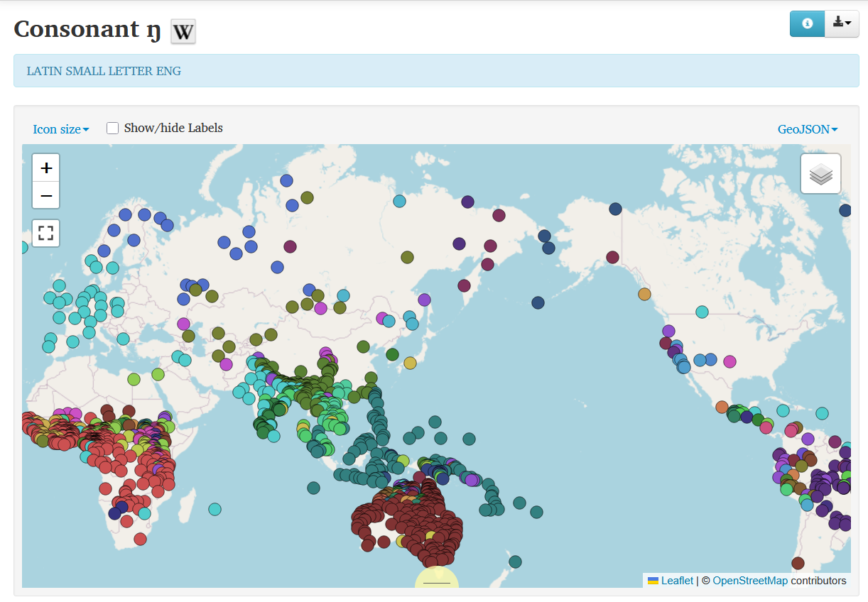This screenshot has height=602, width=868.
Task: Select the orange marker on Canada's Pacific coast
Action: (644, 294)
